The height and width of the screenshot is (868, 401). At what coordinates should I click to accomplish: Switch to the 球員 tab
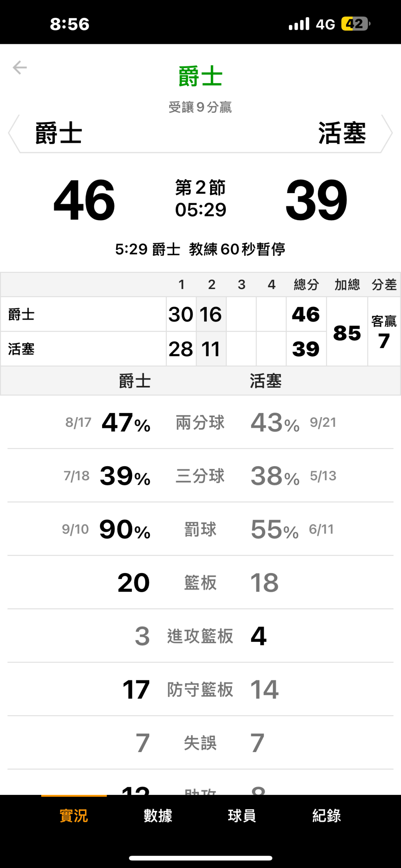(x=242, y=816)
